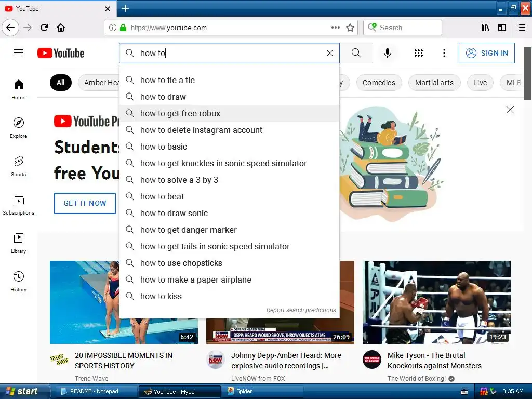Select the 'Martial arts' filter chip
Viewport: 532px width, 399px height.
point(434,83)
